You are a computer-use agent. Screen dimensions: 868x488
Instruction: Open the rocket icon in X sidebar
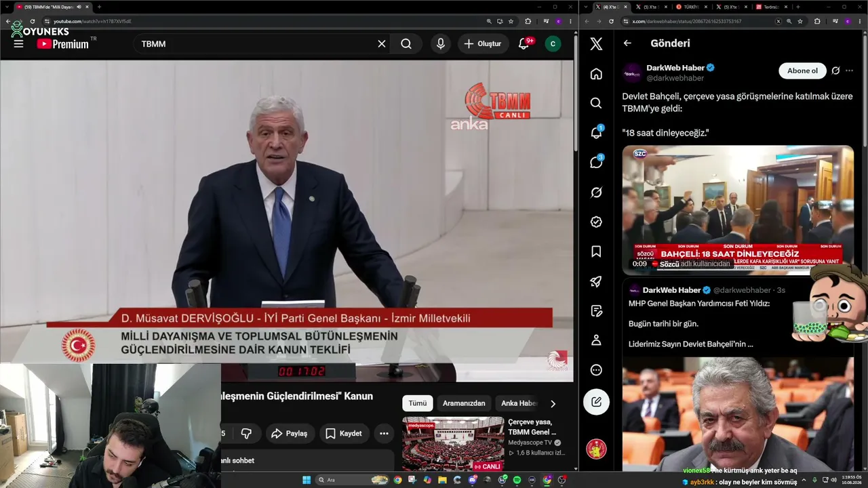pyautogui.click(x=596, y=281)
